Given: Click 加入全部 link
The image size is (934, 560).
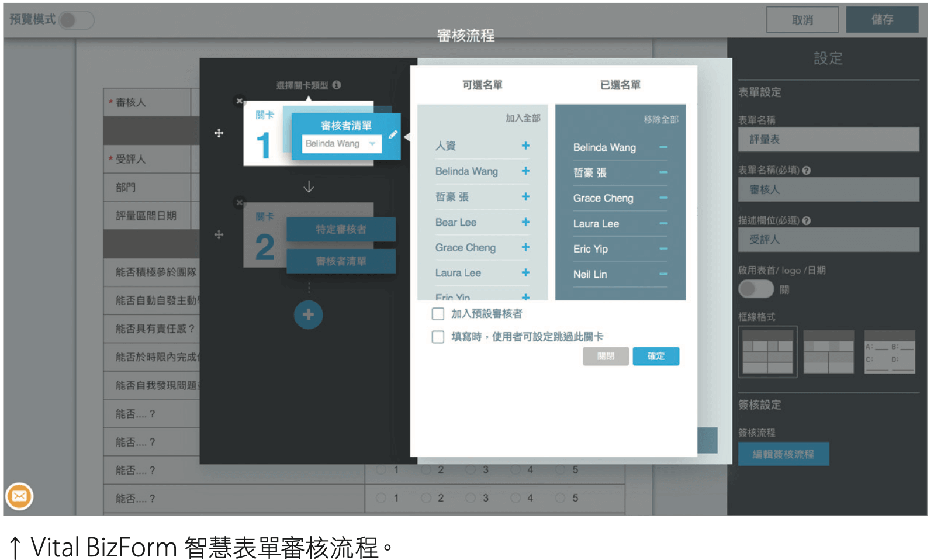Looking at the screenshot, I should click(x=523, y=118).
